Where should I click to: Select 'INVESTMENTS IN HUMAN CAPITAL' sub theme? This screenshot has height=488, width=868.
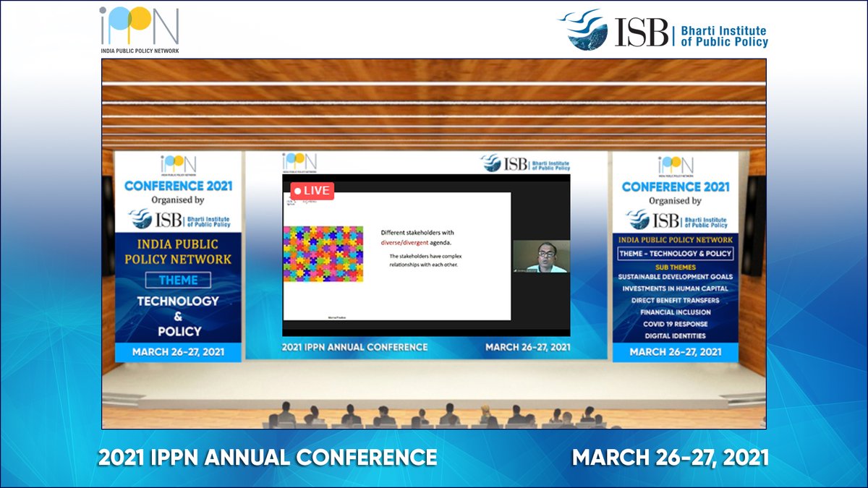676,288
